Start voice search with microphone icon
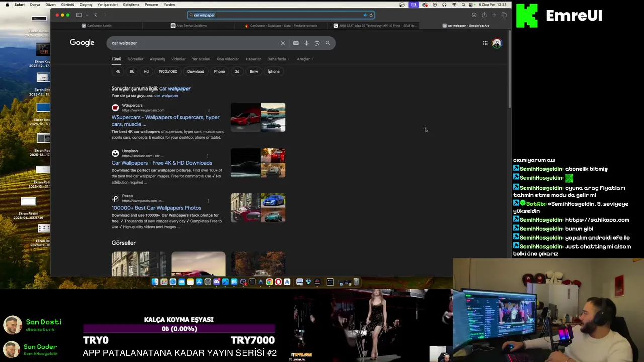 (x=306, y=43)
